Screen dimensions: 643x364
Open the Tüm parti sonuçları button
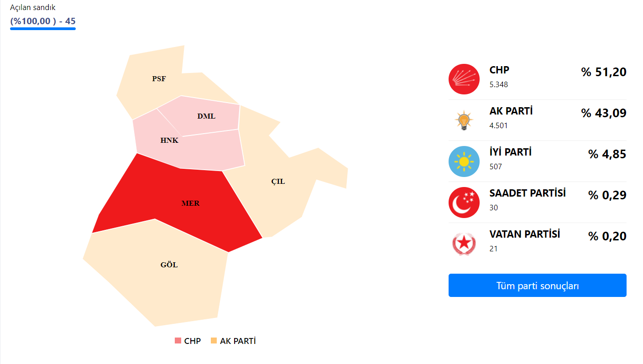(x=537, y=286)
